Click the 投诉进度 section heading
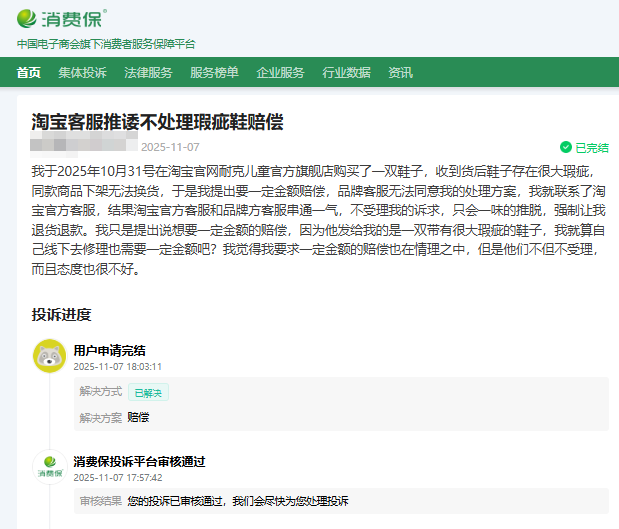Screen dimensions: 619x529 coord(61,315)
